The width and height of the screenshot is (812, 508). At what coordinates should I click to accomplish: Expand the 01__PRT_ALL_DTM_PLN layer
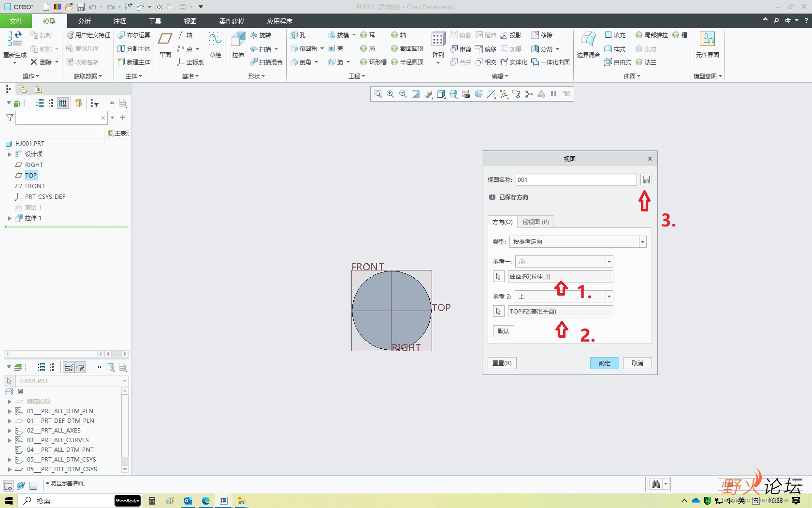coord(9,411)
